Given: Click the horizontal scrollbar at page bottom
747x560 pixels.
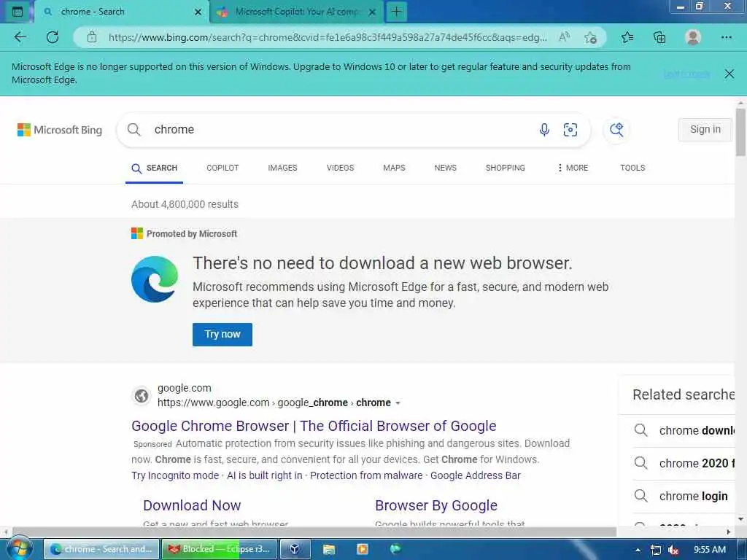Looking at the screenshot, I should pyautogui.click(x=314, y=532).
